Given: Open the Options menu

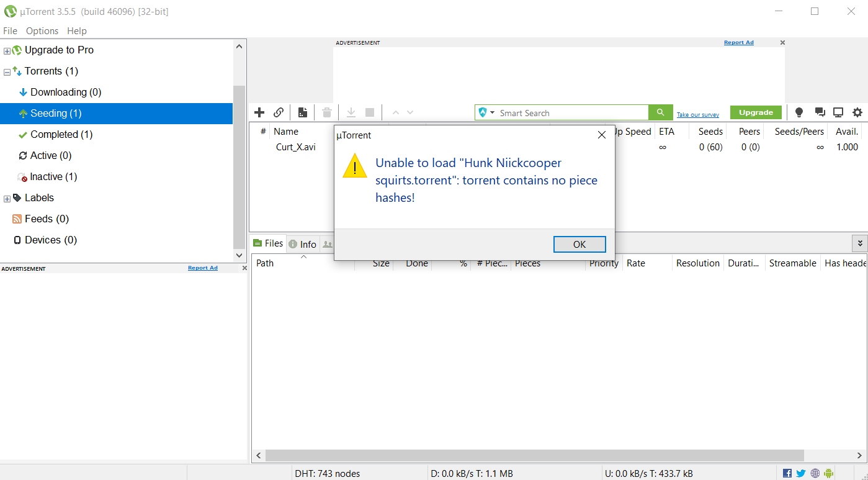Looking at the screenshot, I should tap(42, 30).
